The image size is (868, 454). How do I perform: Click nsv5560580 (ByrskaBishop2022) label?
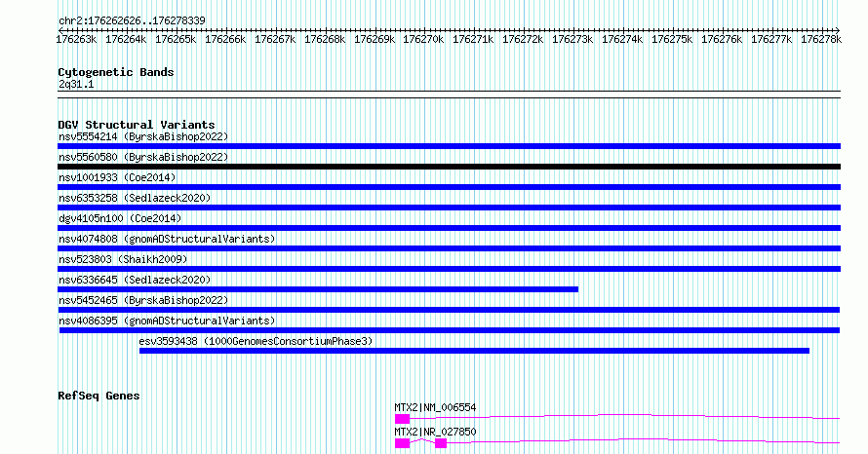tap(143, 157)
